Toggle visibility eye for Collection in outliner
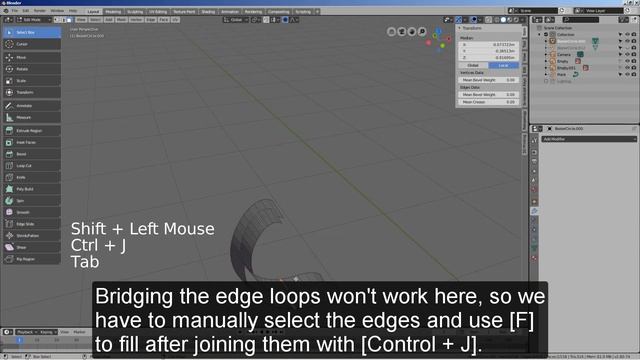 point(627,35)
